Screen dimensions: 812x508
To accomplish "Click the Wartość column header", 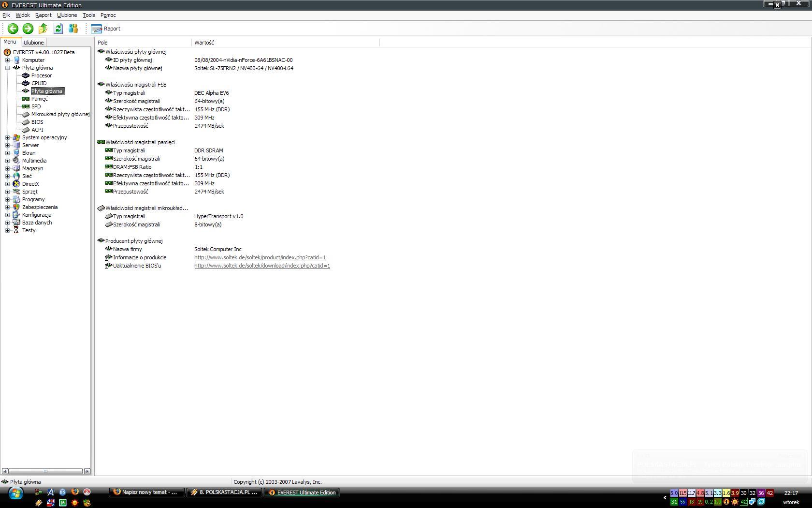I will (286, 43).
